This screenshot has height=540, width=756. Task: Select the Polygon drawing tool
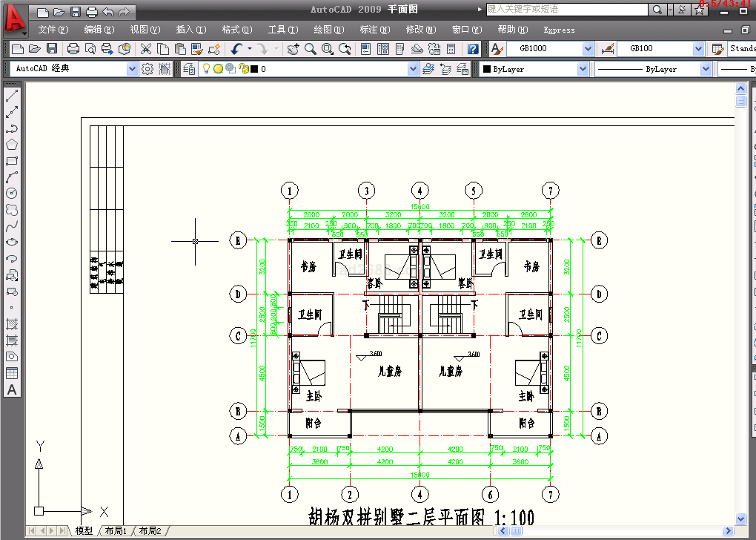tap(12, 145)
